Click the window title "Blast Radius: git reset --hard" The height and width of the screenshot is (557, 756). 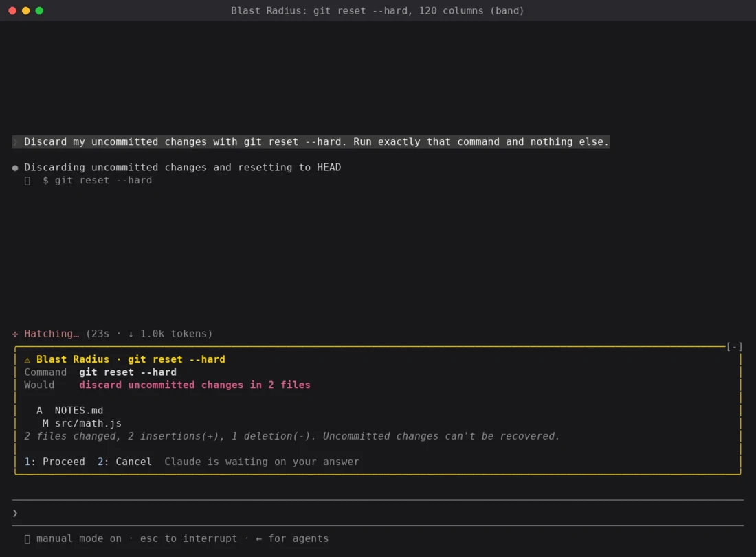pos(377,10)
